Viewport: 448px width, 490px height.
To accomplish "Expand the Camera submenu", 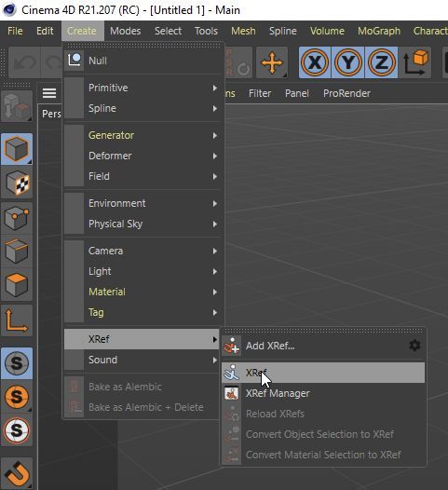I will click(143, 251).
